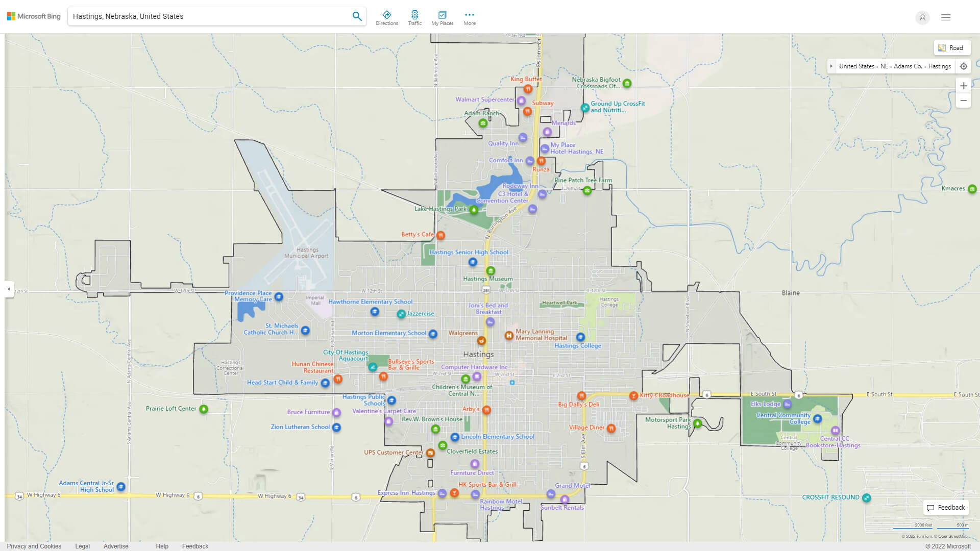This screenshot has width=980, height=551.
Task: Click the Walmart Supercenter map pin
Action: click(x=521, y=101)
